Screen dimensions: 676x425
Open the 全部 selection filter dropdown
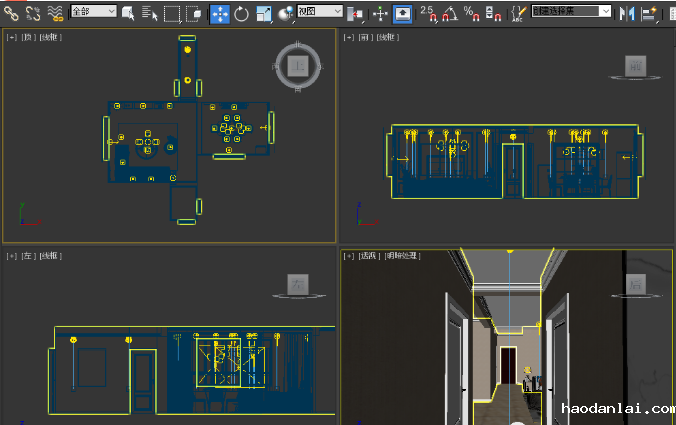(94, 11)
